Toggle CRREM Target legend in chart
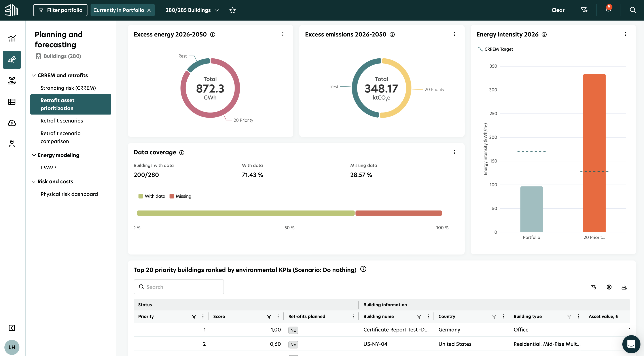644x356 pixels. coord(496,49)
